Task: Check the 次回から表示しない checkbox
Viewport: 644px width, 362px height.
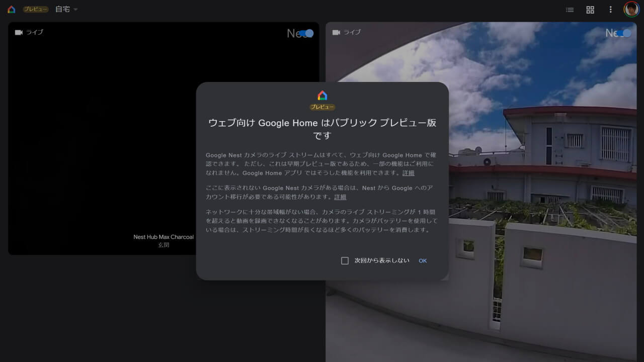Action: (x=345, y=260)
